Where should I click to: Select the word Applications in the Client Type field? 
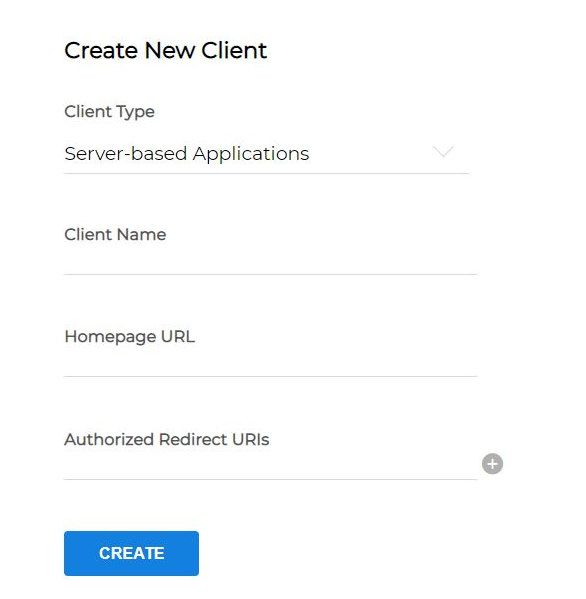point(251,155)
